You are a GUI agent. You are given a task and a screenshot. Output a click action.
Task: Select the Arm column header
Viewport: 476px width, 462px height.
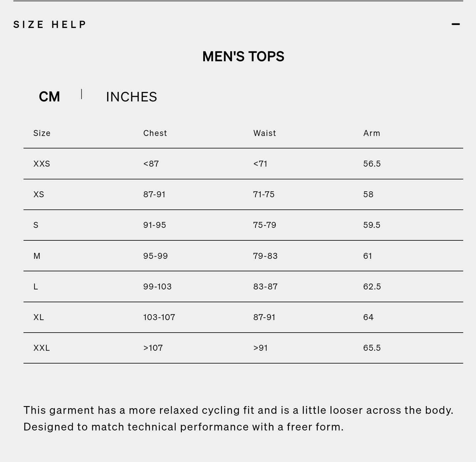click(x=372, y=133)
